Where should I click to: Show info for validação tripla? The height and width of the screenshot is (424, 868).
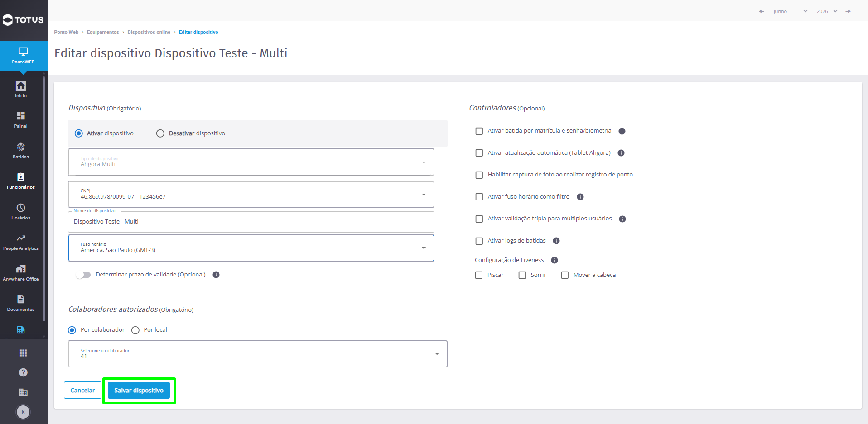pyautogui.click(x=622, y=219)
